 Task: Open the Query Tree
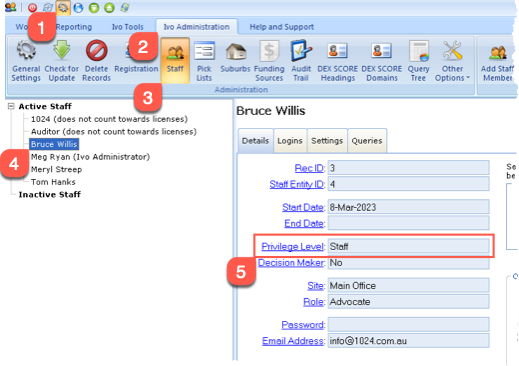click(x=418, y=60)
